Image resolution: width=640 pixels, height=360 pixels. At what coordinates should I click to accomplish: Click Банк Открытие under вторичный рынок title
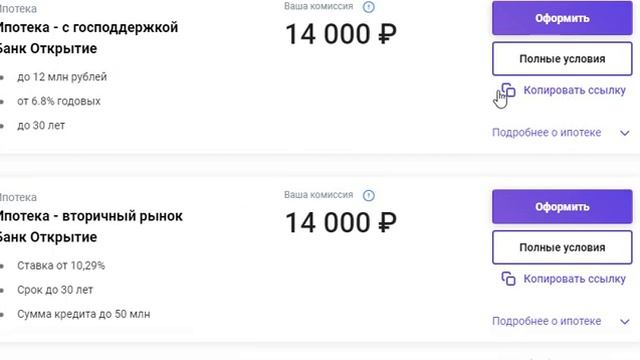click(48, 237)
